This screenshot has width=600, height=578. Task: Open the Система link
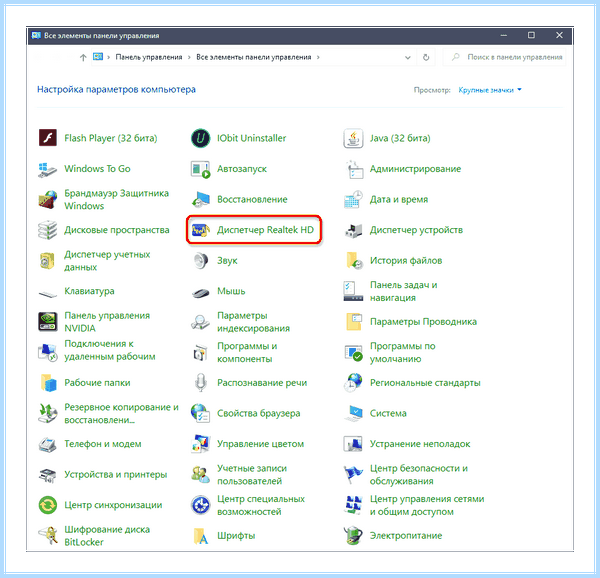[x=388, y=414]
